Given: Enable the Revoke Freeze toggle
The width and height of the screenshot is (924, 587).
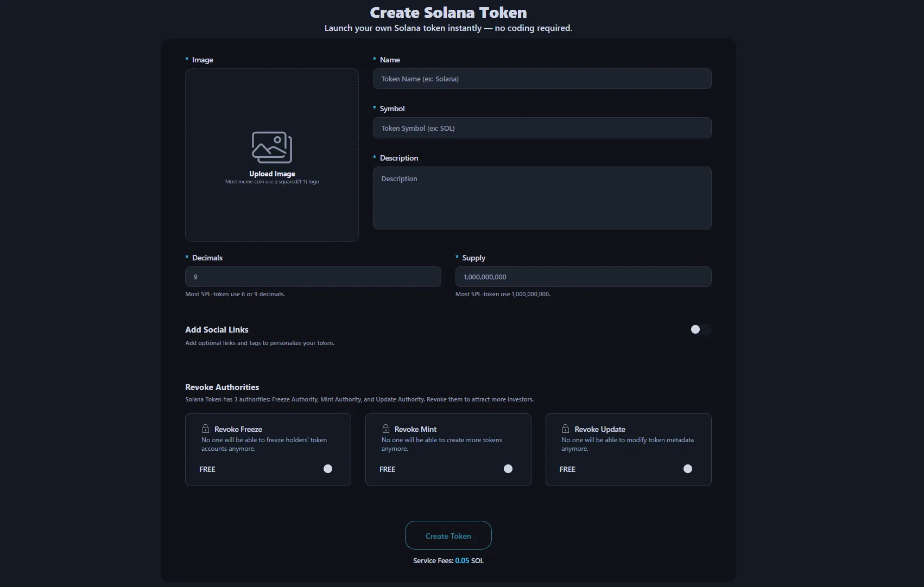Looking at the screenshot, I should pos(328,469).
